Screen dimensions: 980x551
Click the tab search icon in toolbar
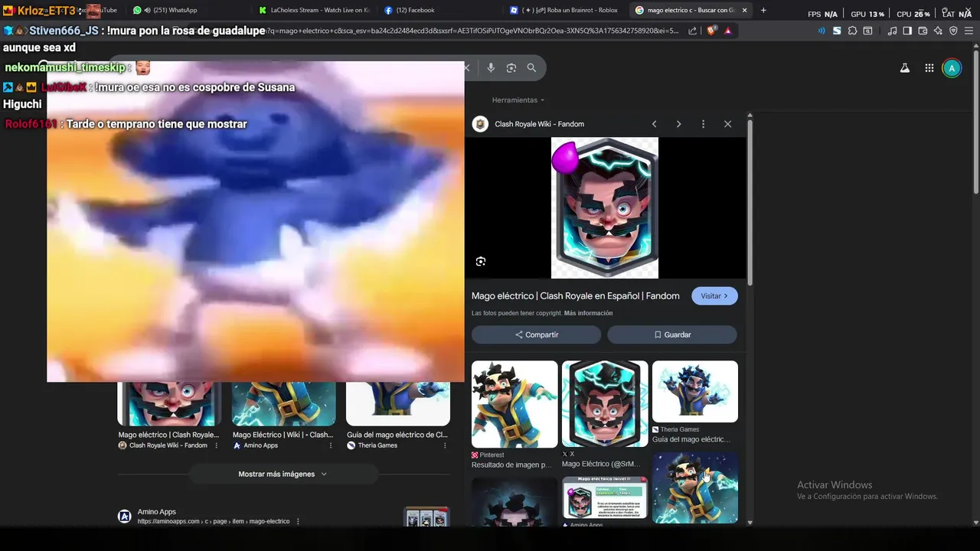pos(867,31)
